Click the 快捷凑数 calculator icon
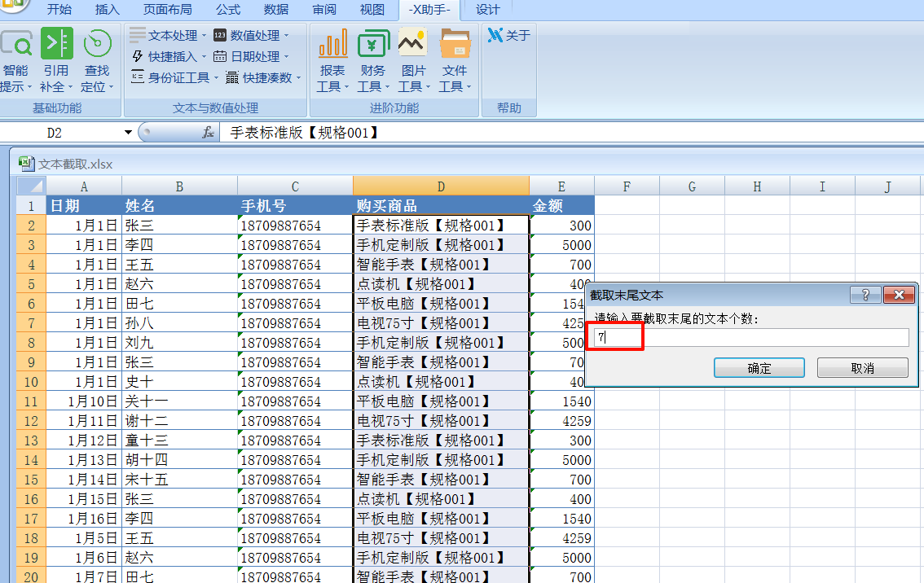This screenshot has height=583, width=924. pyautogui.click(x=232, y=77)
